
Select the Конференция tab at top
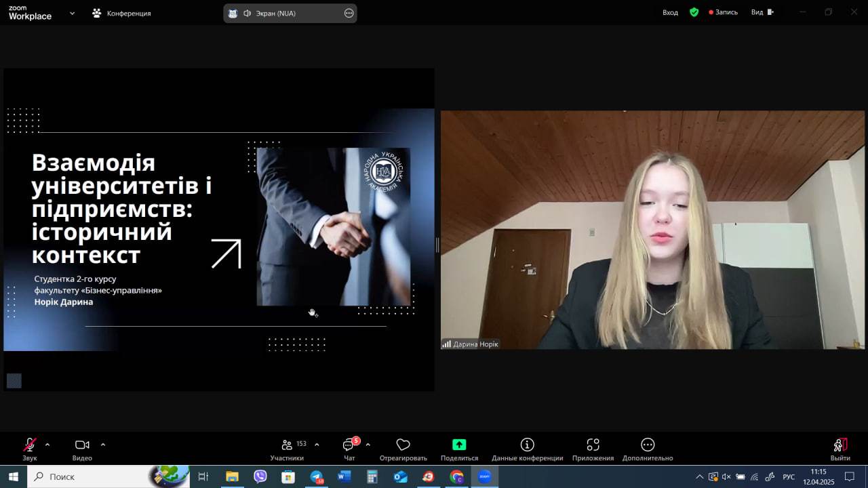click(121, 13)
